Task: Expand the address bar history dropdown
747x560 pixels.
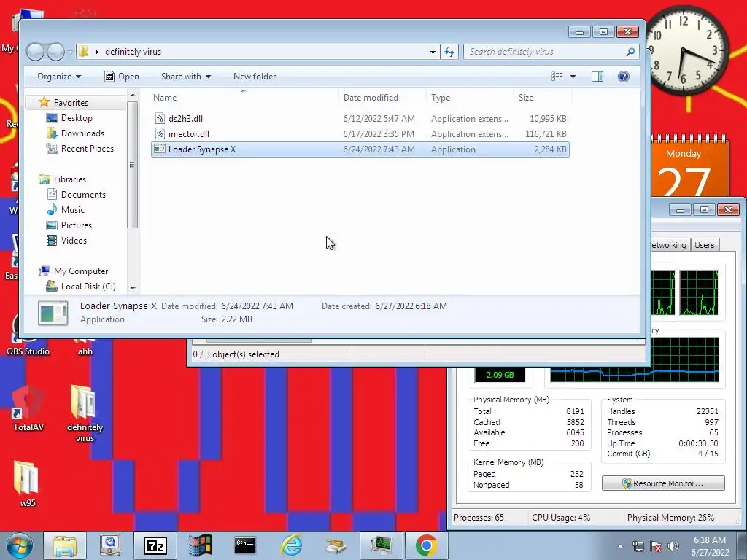Action: (433, 52)
